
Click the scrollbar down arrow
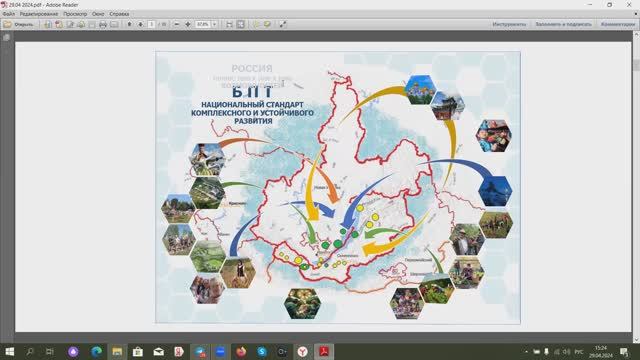tap(636, 340)
